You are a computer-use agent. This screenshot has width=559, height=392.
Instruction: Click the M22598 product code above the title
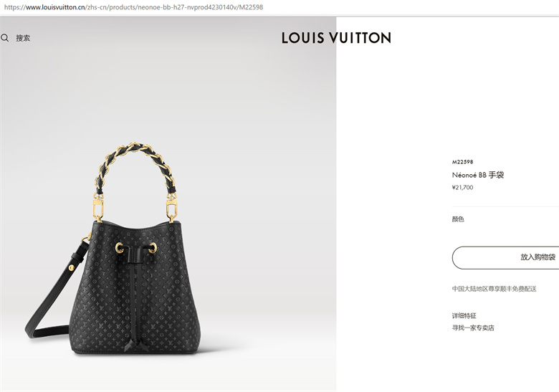coord(462,162)
